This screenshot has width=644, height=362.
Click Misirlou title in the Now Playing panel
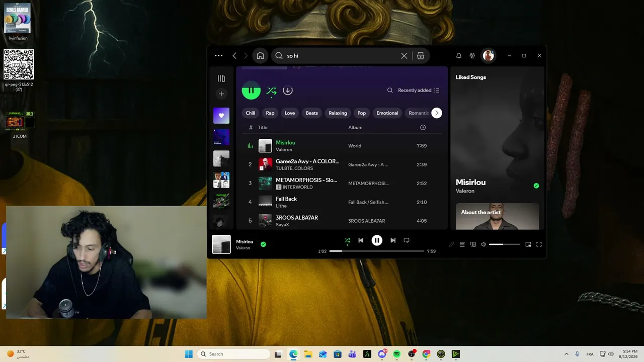pyautogui.click(x=470, y=183)
